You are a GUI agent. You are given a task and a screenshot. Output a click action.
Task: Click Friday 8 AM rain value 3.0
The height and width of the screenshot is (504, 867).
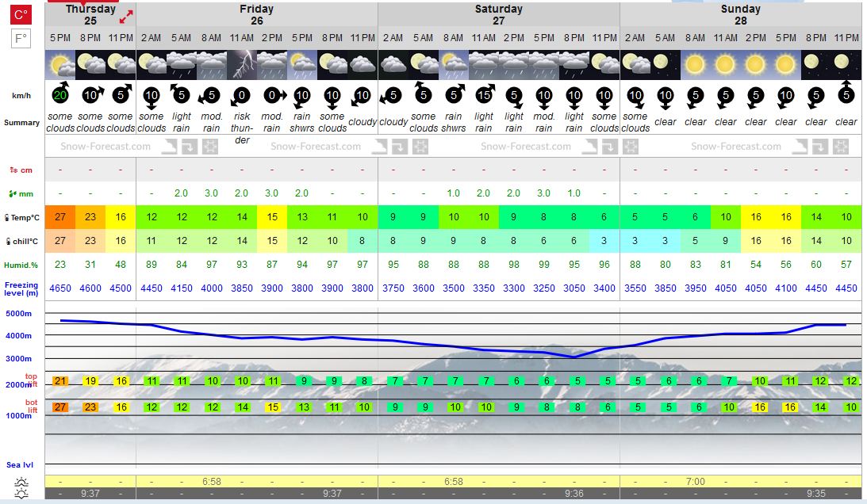[211, 193]
